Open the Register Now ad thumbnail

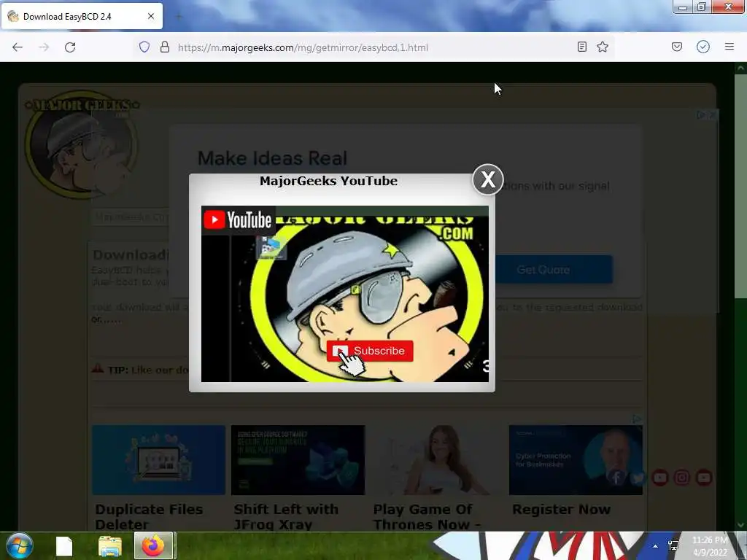coord(576,460)
